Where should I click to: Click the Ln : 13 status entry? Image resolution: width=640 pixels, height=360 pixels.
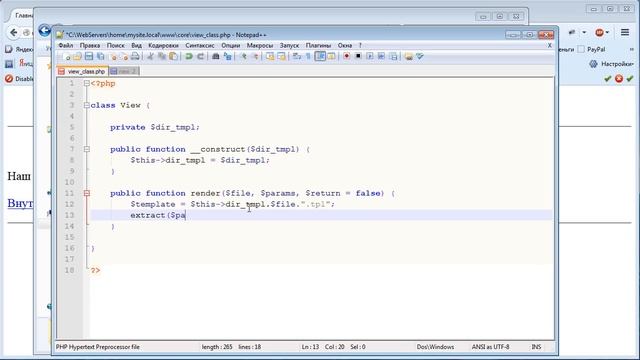point(310,347)
